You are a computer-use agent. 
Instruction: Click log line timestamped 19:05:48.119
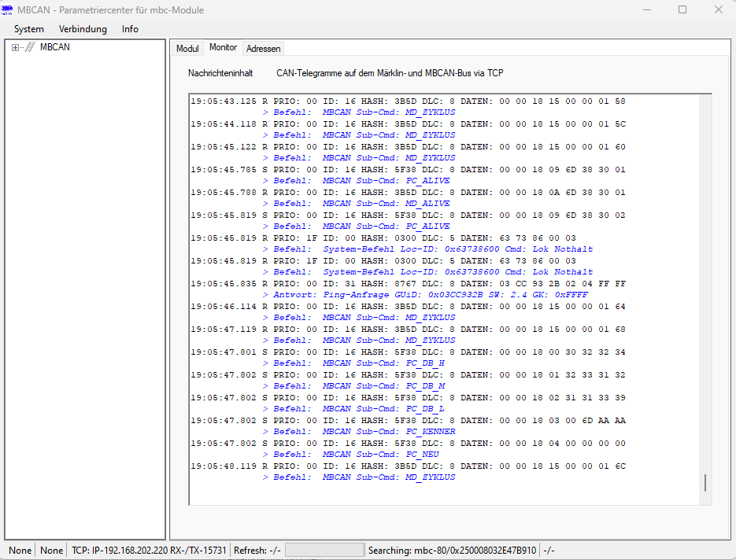point(408,466)
